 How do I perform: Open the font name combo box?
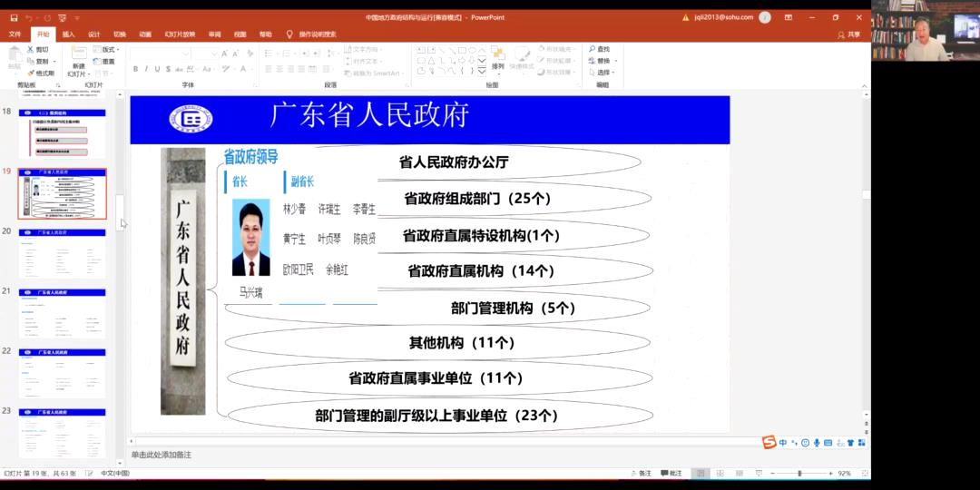coord(160,54)
